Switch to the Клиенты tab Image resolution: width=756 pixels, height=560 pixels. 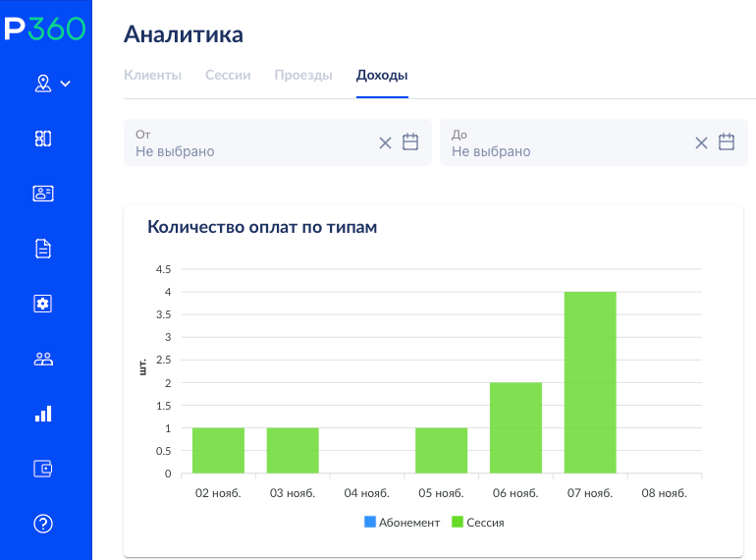click(152, 76)
